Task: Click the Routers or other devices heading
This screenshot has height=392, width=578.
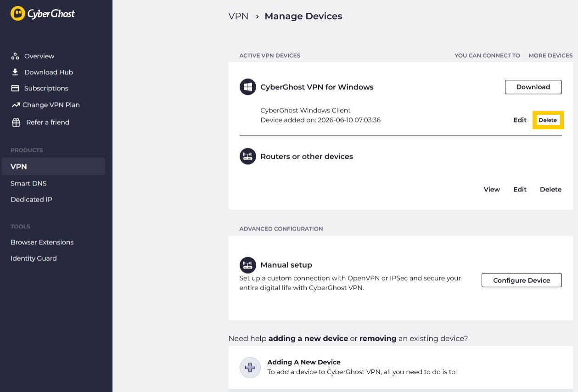Action: (x=307, y=156)
